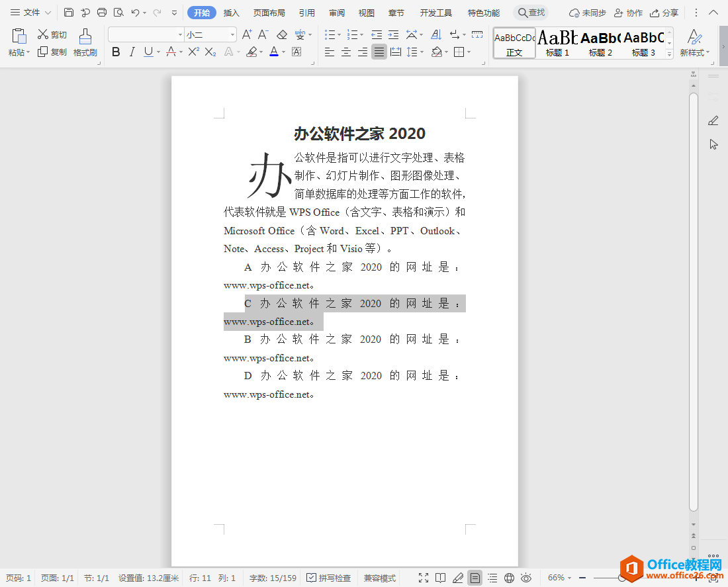This screenshot has width=728, height=587.
Task: Open the font size dropdown showing 小二
Action: [210, 34]
